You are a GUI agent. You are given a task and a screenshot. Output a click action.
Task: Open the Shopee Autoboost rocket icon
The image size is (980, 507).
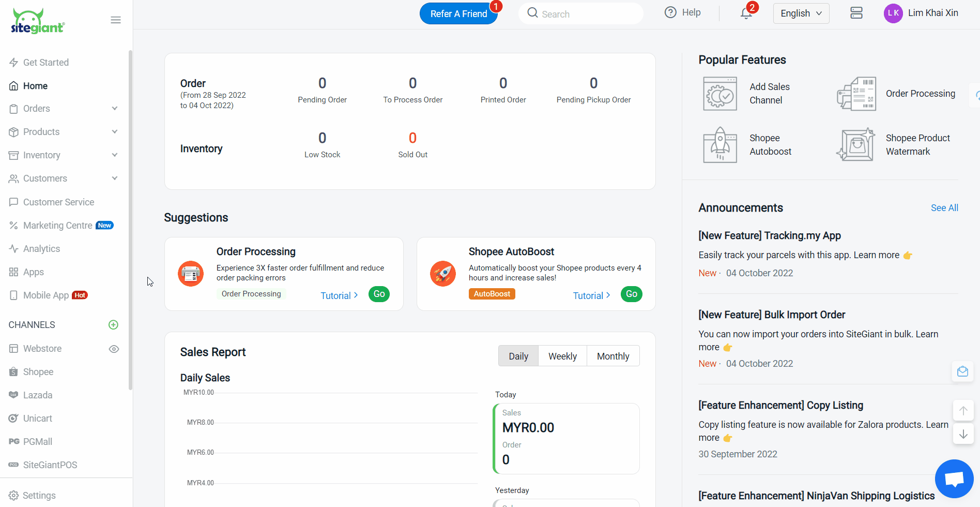pyautogui.click(x=720, y=145)
